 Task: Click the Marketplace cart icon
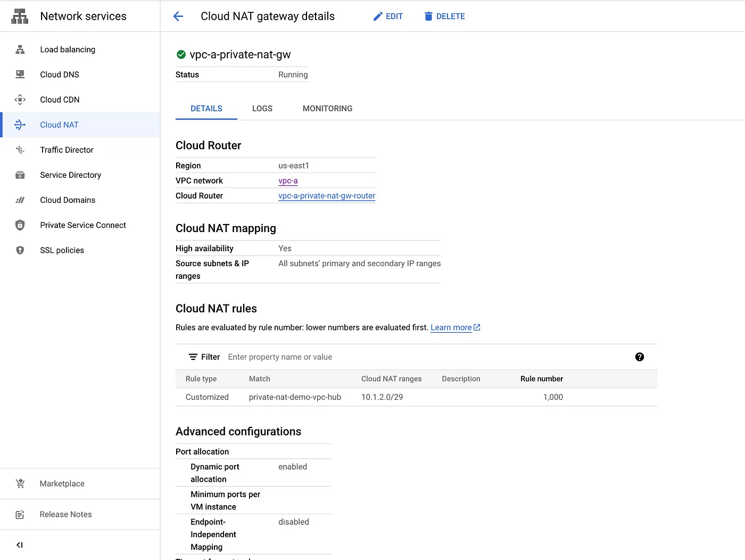click(20, 483)
